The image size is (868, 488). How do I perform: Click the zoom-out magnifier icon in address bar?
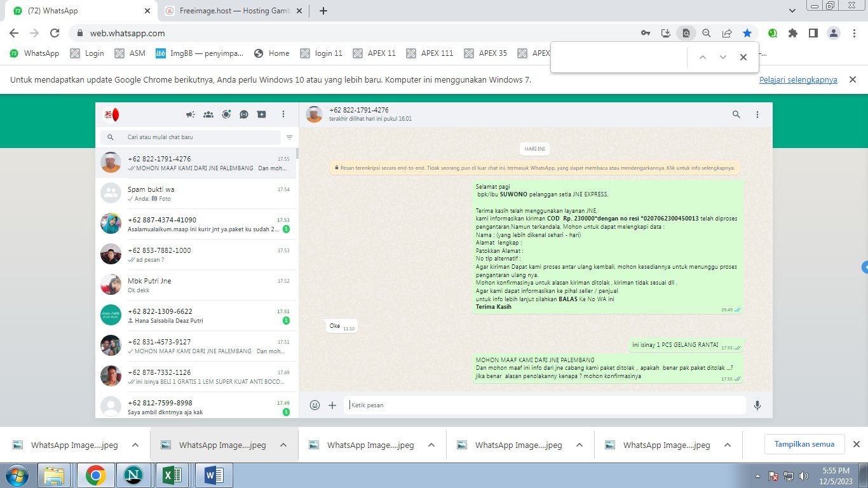(x=707, y=33)
